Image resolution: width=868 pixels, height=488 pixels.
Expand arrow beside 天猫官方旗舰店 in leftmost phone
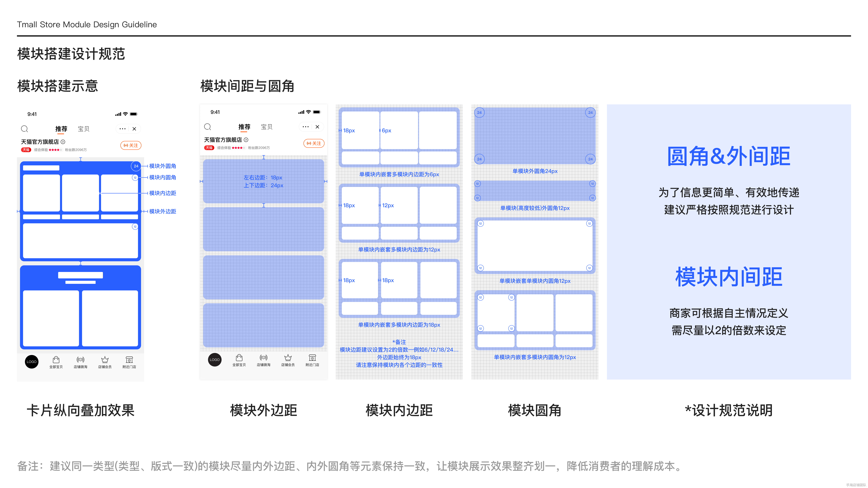click(63, 142)
